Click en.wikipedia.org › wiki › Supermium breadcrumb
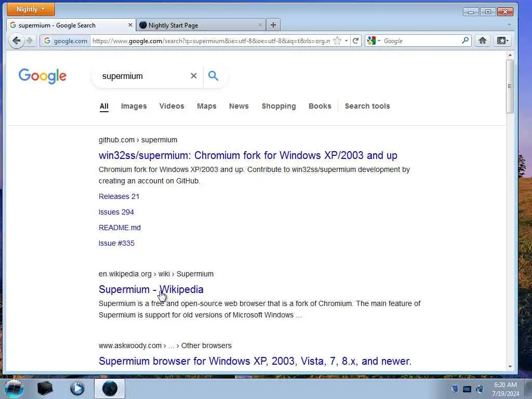 coord(156,274)
